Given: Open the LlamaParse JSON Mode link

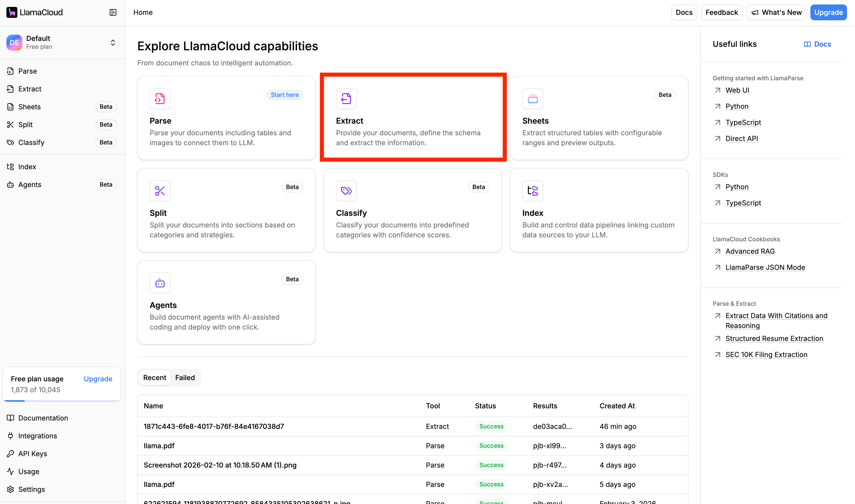Looking at the screenshot, I should (x=765, y=267).
